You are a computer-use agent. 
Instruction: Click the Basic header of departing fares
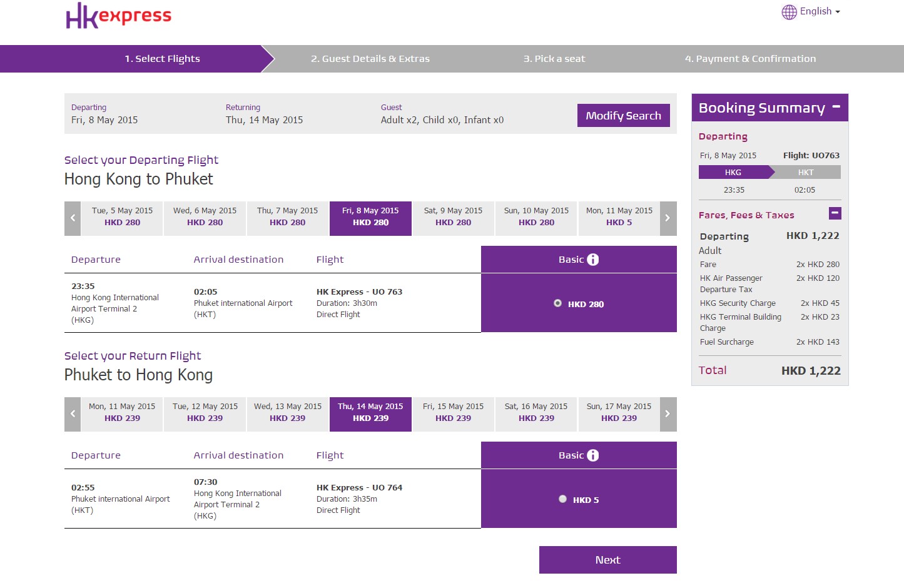click(x=579, y=260)
